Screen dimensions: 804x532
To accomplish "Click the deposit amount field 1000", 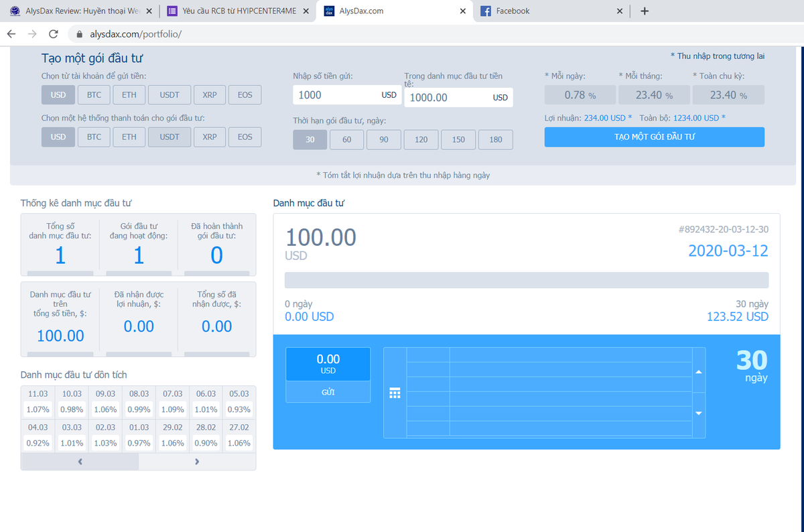I will 347,95.
